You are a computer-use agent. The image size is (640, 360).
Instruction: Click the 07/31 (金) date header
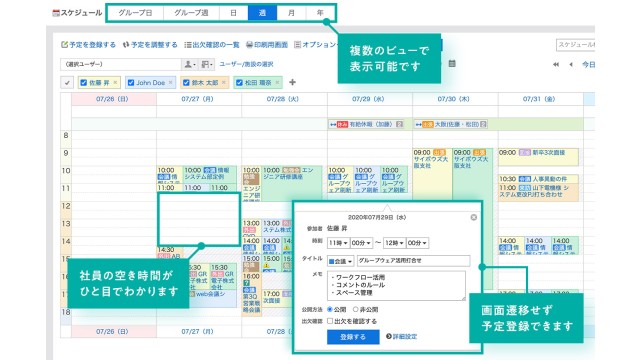click(x=539, y=99)
